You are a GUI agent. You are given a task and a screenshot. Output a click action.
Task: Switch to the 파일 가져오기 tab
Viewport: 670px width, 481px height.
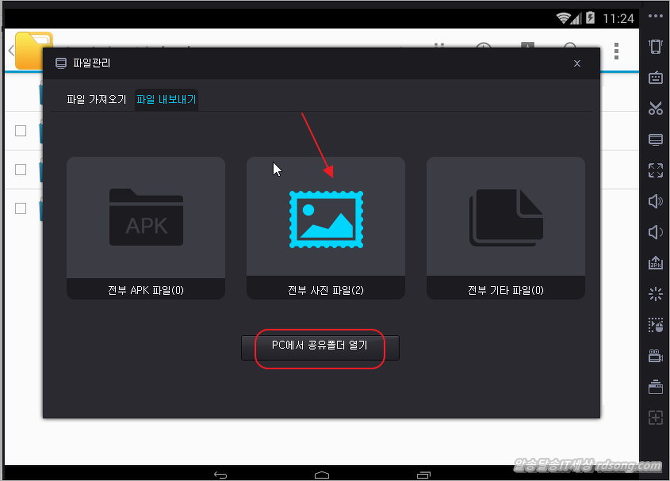[x=96, y=100]
